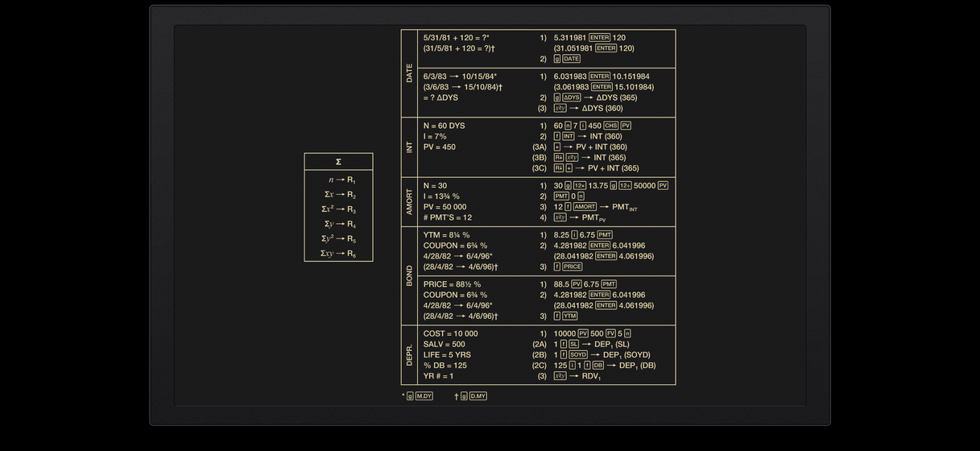Click the 12÷ key glyph in AMORT row
980x451 pixels.
[x=625, y=185]
